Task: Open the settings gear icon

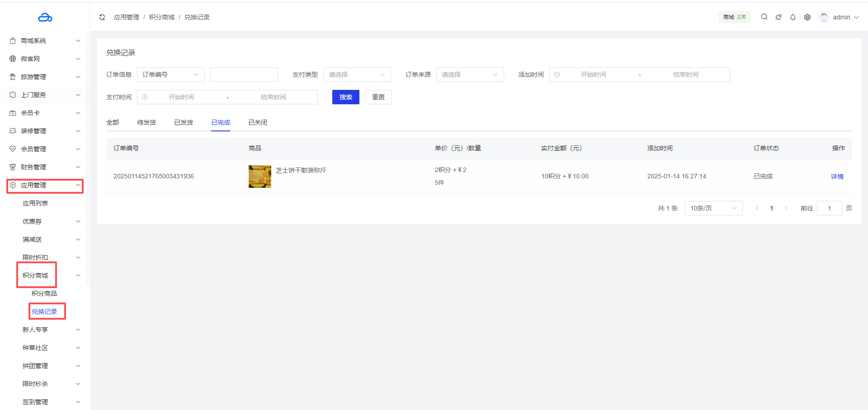Action: pyautogui.click(x=807, y=17)
